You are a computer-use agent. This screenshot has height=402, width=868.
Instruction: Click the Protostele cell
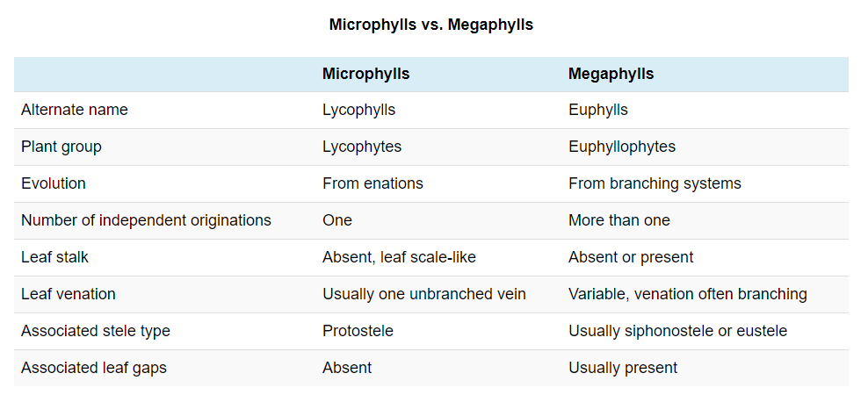[358, 331]
